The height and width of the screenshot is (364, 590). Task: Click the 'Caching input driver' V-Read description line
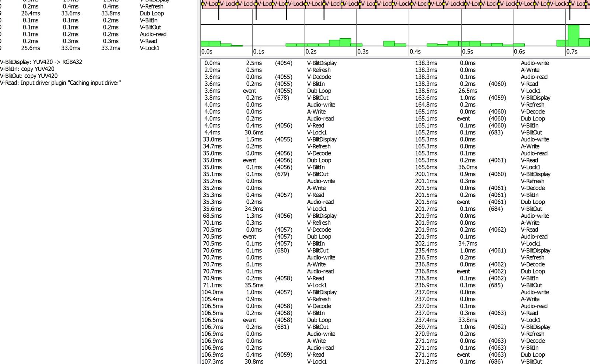click(x=60, y=83)
